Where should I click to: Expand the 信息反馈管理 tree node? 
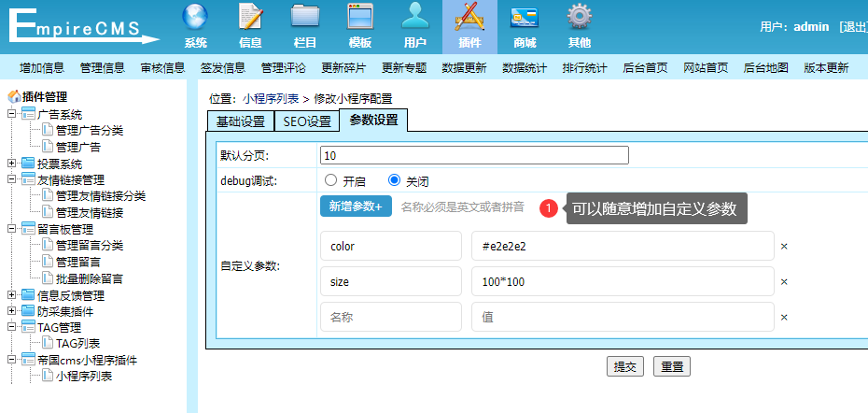click(11, 295)
